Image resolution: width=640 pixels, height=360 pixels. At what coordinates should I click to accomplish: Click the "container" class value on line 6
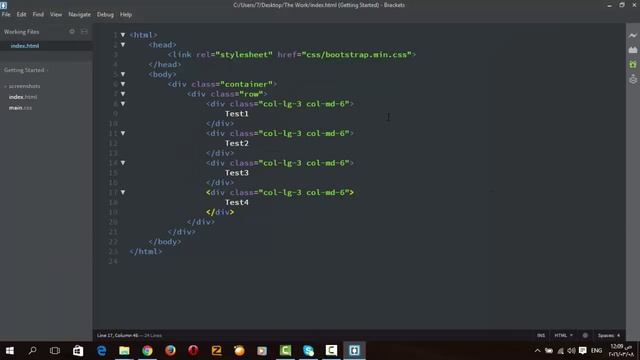[247, 84]
